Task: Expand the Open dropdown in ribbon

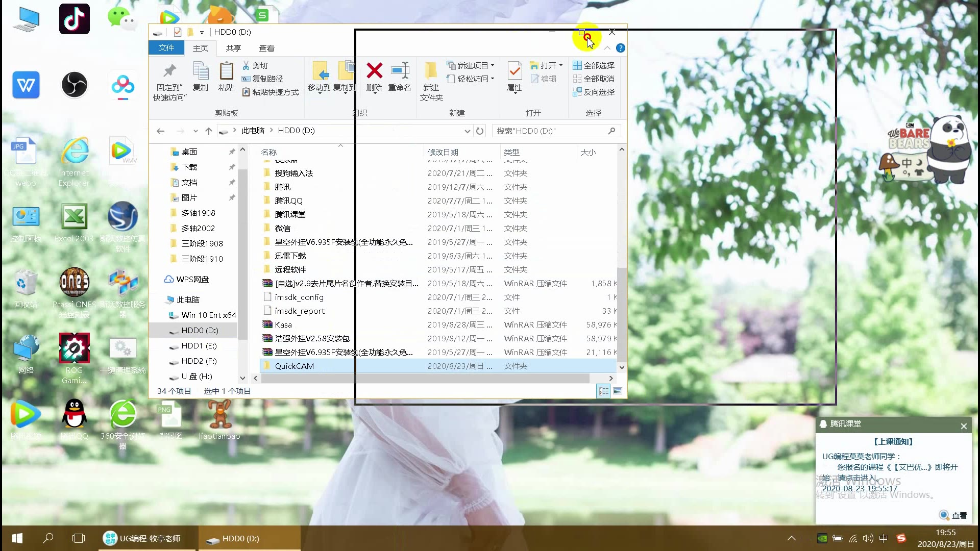Action: 561,65
